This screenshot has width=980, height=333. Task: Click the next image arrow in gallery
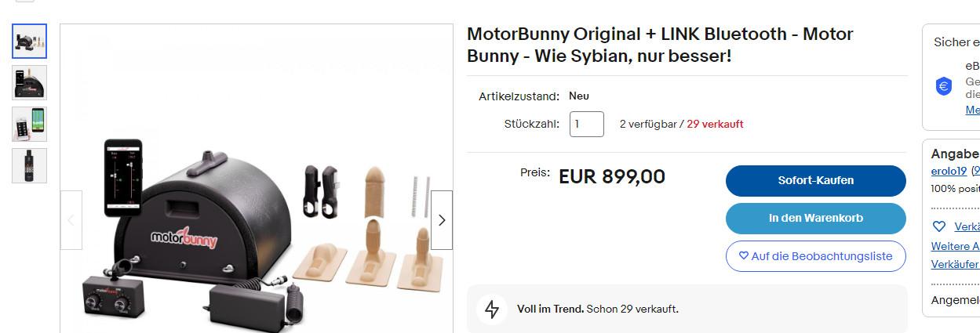pos(441,220)
